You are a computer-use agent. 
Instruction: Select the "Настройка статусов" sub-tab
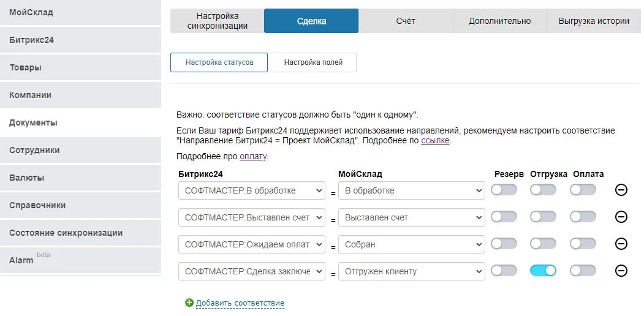(219, 62)
